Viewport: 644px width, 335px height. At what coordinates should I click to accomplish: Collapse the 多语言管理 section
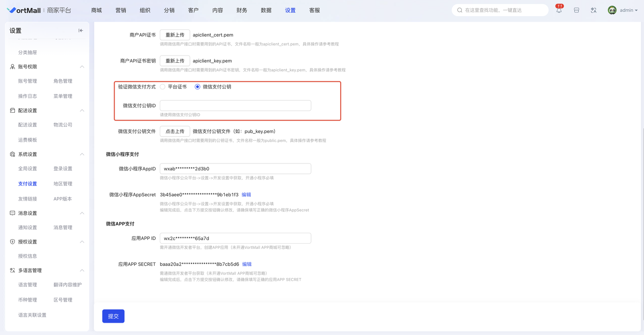click(x=82, y=271)
